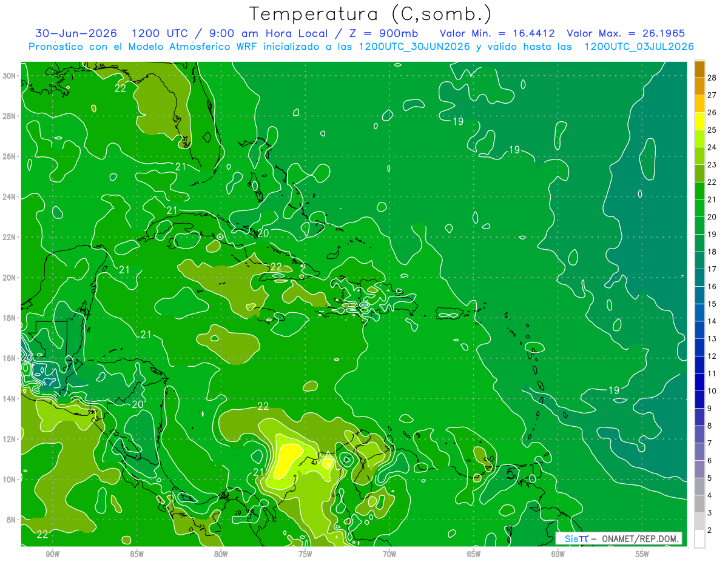This screenshot has width=728, height=562.
Task: Click the color scale label '17'
Action: click(712, 269)
